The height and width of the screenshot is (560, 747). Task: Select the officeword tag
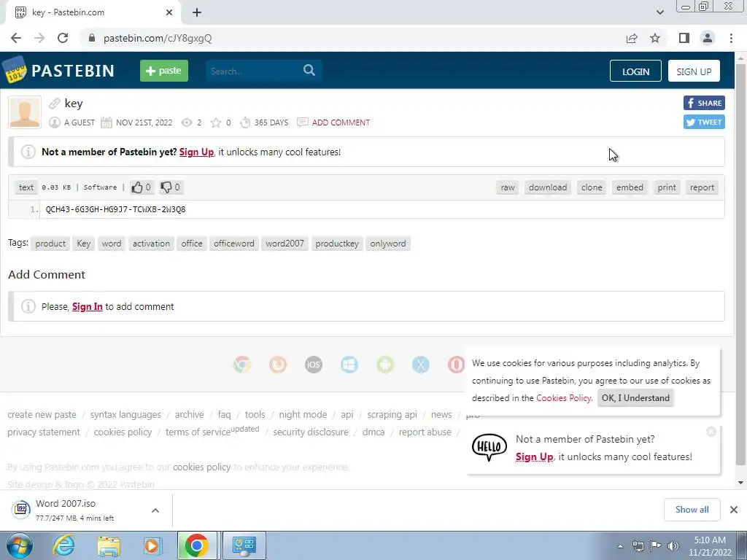(x=234, y=244)
